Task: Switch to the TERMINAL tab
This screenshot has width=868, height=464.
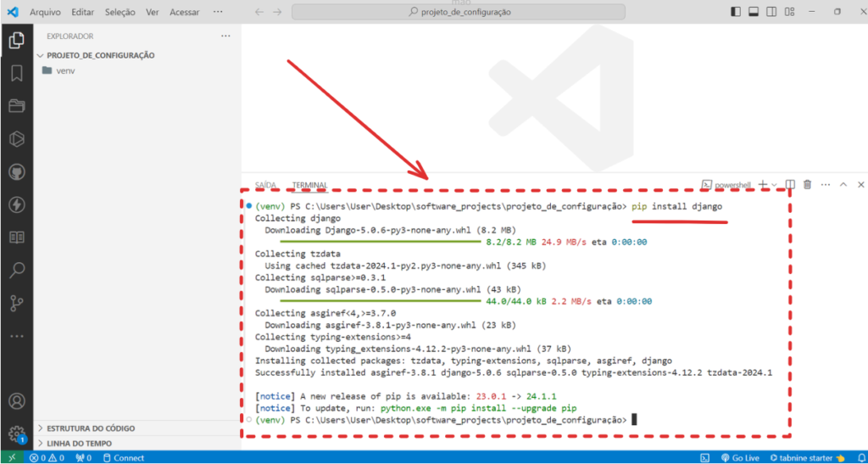Action: [309, 185]
